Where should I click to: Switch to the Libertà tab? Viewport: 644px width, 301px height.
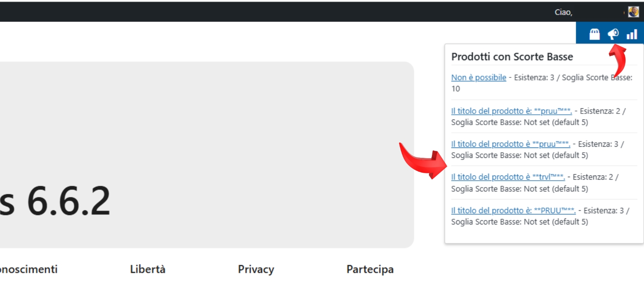point(148,269)
